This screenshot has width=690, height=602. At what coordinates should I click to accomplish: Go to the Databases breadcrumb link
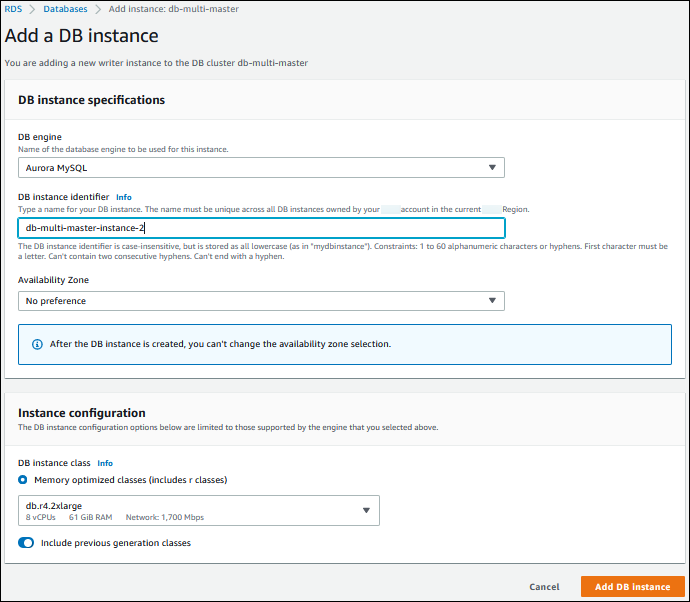coord(65,9)
